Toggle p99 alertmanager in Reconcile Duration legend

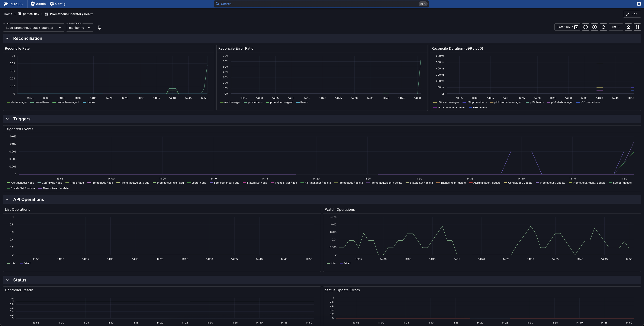point(446,102)
